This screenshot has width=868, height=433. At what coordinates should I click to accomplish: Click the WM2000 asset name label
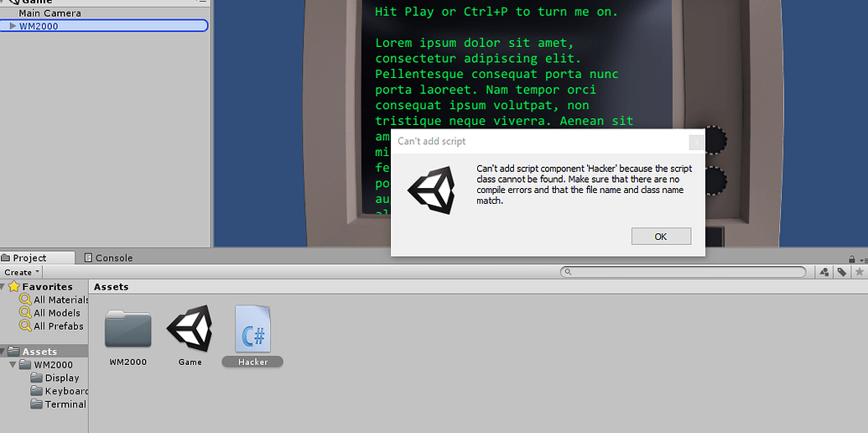coord(127,363)
